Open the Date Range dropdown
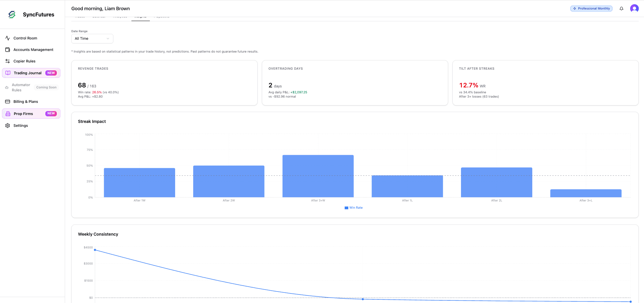 click(x=92, y=38)
